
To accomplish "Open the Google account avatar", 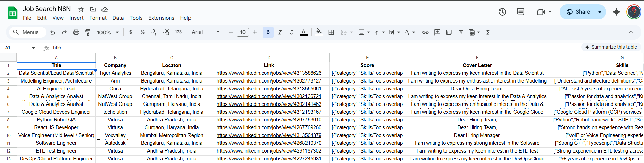I will 634,12.
